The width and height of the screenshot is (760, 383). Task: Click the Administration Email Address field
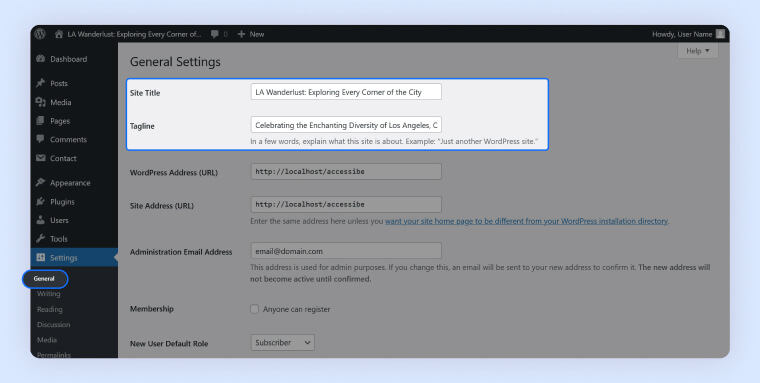346,251
